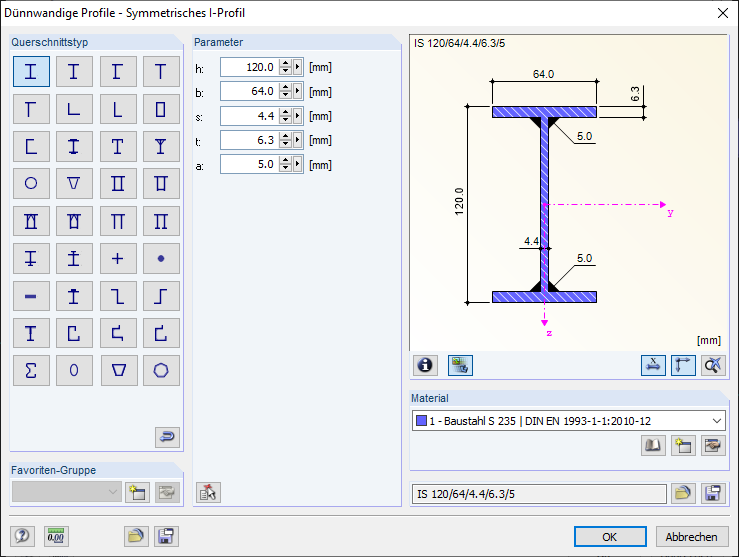The image size is (739, 557).
Task: Select the Z-profile cross-section icon
Action: [118, 296]
